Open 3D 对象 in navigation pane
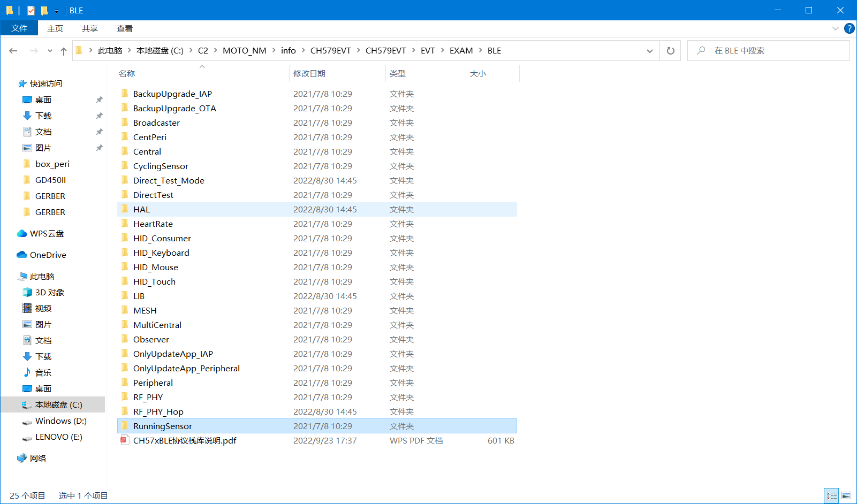This screenshot has width=857, height=504. click(49, 293)
